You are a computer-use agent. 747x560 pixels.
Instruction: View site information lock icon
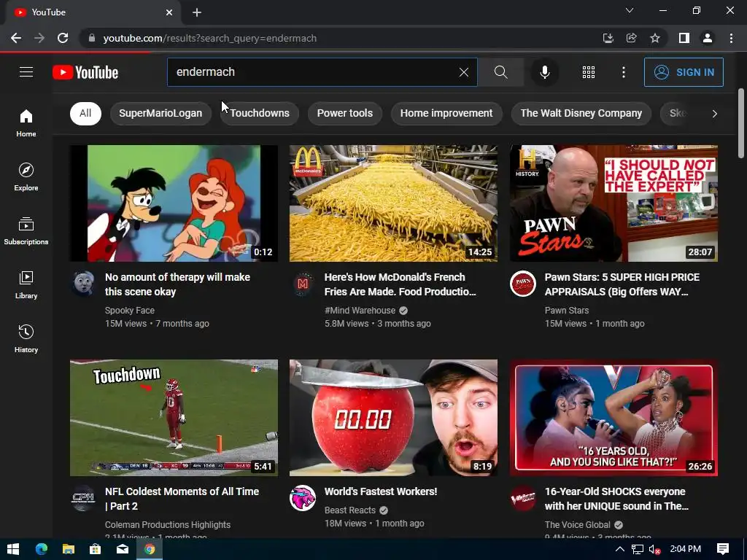pos(92,38)
